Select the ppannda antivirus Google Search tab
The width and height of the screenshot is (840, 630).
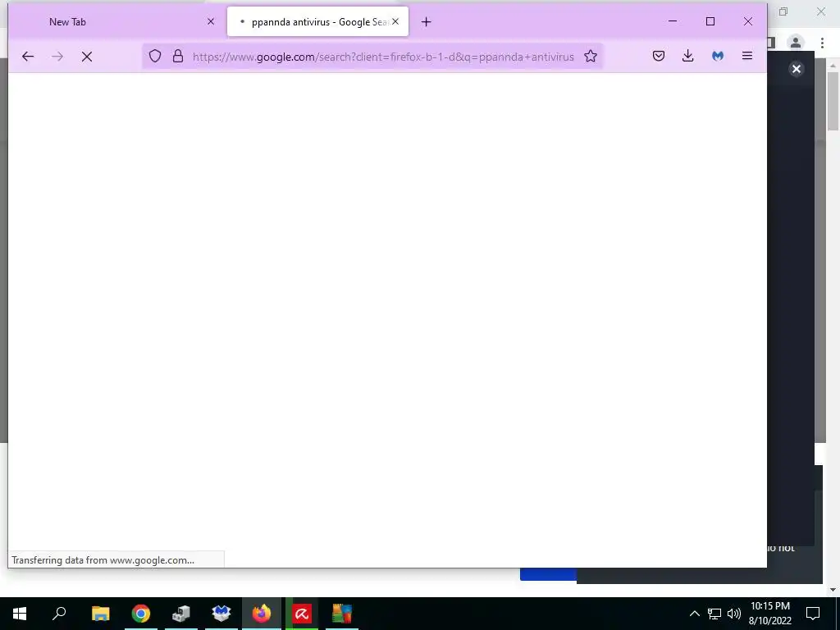[317, 21]
